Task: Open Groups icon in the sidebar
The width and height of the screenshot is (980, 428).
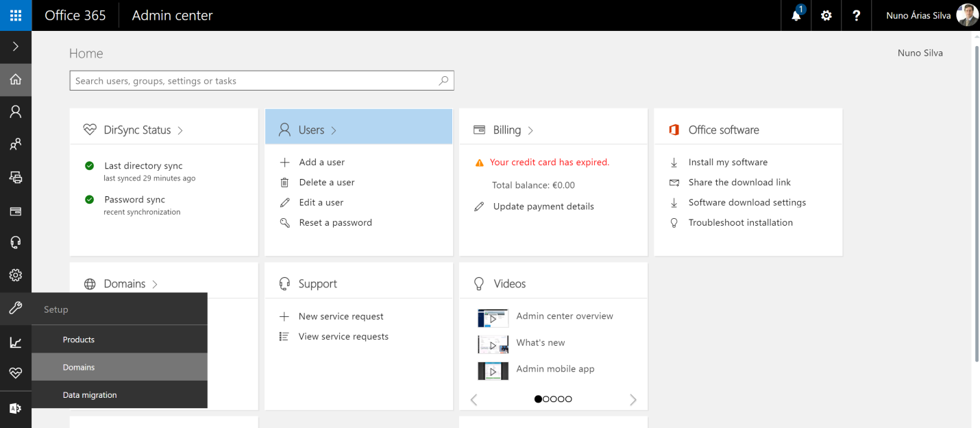Action: 16,145
